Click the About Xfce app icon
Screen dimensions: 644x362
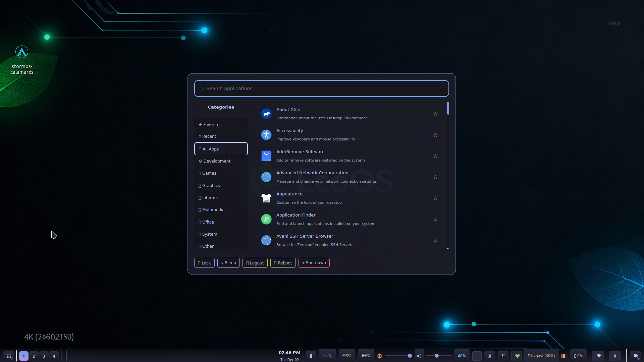coord(266,114)
